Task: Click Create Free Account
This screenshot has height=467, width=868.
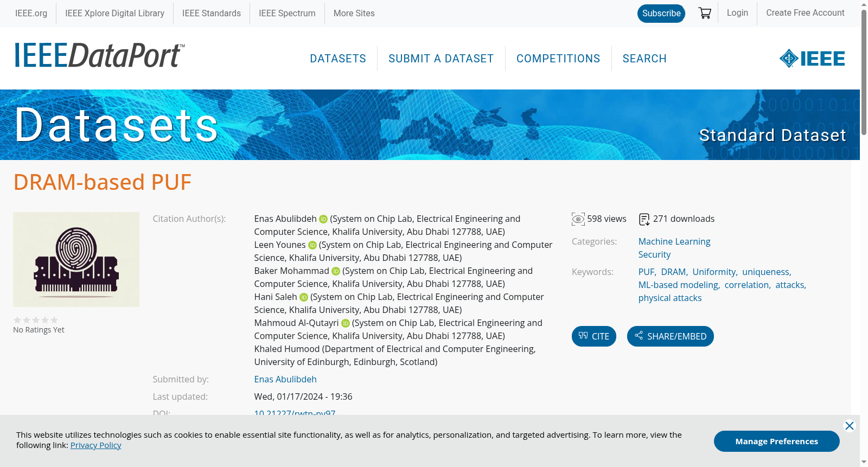Action: pyautogui.click(x=805, y=12)
